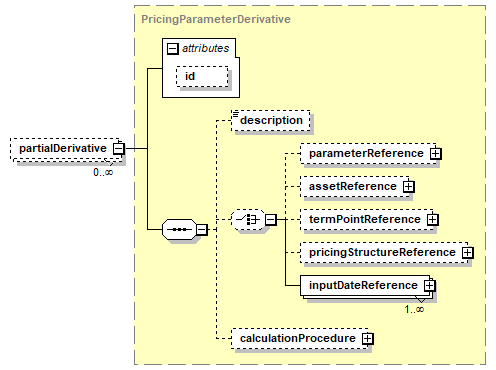Click the choice compositor icon
The height and width of the screenshot is (370, 496).
(x=248, y=219)
